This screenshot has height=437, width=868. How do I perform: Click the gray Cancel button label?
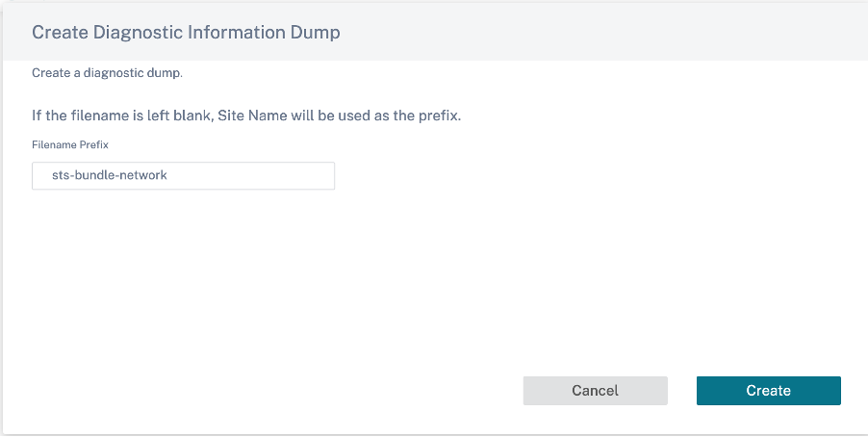click(595, 391)
